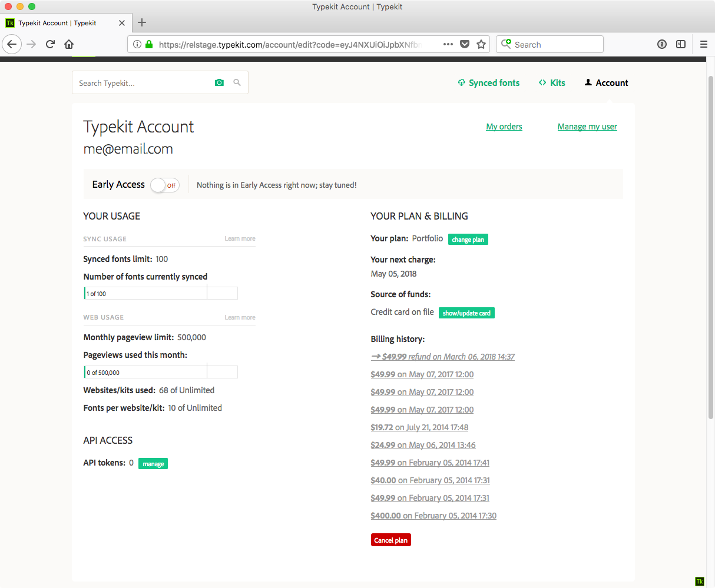The height and width of the screenshot is (588, 715).
Task: Click the red Cancel plan button
Action: point(391,540)
